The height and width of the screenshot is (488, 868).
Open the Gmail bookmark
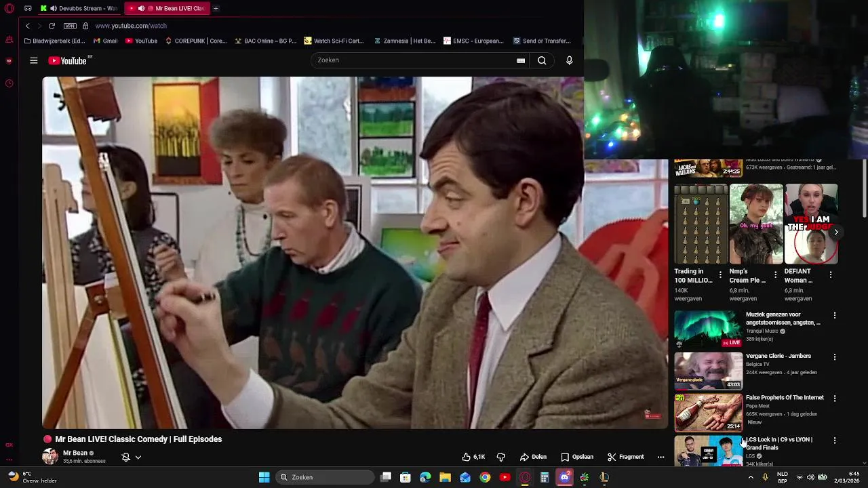(x=105, y=41)
